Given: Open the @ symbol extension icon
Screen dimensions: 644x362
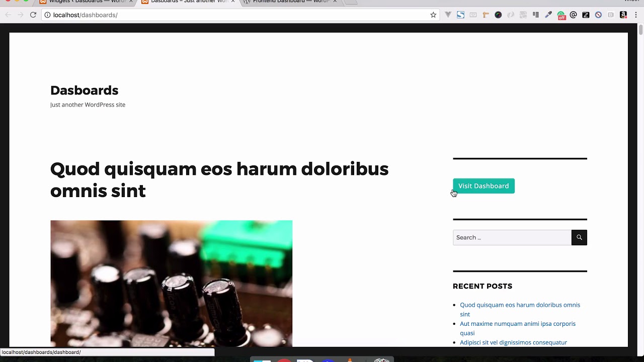Looking at the screenshot, I should 573,15.
